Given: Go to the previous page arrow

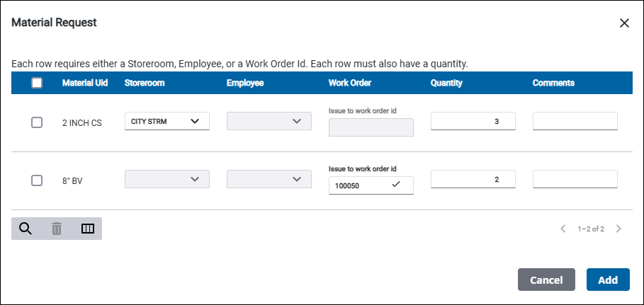Looking at the screenshot, I should click(563, 229).
